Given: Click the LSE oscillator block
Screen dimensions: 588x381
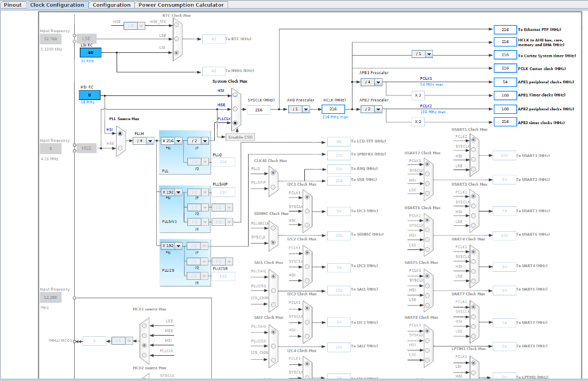Looking at the screenshot, I should pos(86,39).
